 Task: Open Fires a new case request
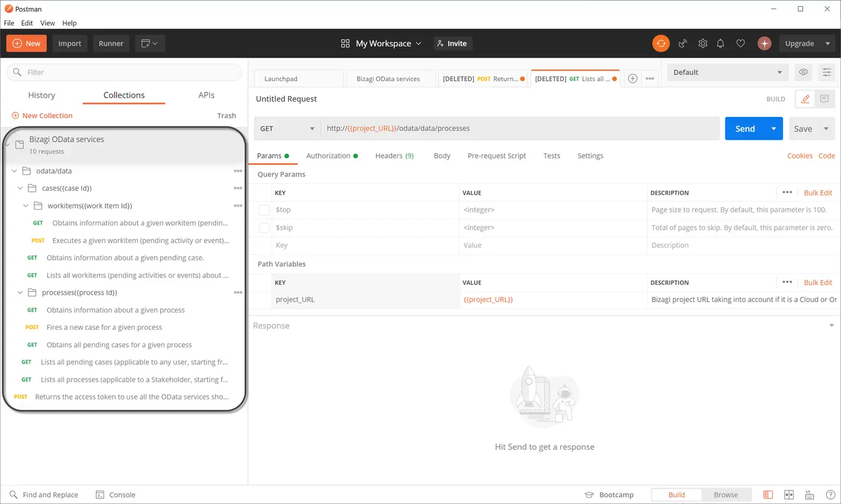pyautogui.click(x=105, y=327)
